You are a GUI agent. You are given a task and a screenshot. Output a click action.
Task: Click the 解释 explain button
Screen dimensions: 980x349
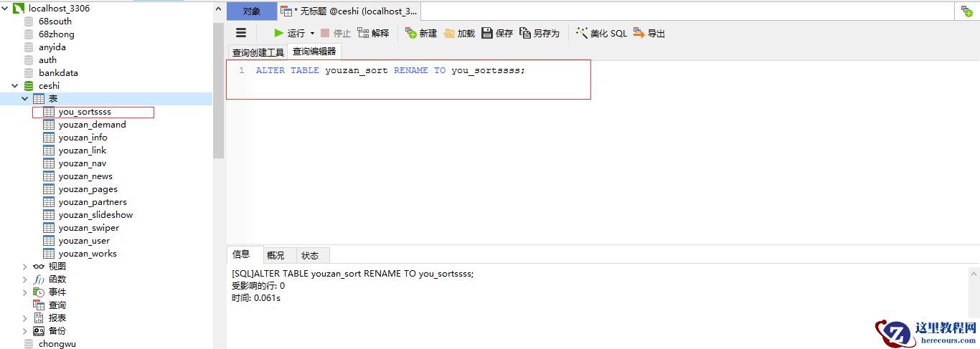point(373,33)
